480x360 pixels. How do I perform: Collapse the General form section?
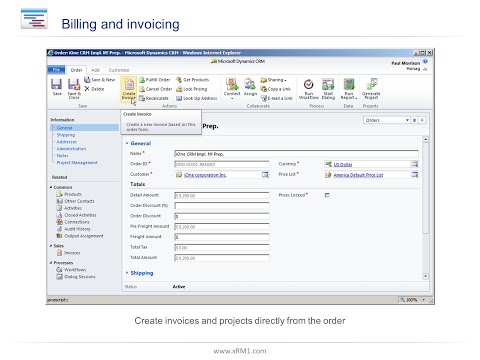(127, 143)
